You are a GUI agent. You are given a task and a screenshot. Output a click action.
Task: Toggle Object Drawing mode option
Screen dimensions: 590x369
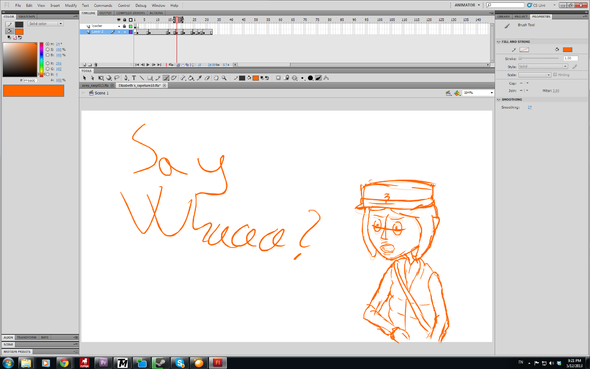coord(278,78)
